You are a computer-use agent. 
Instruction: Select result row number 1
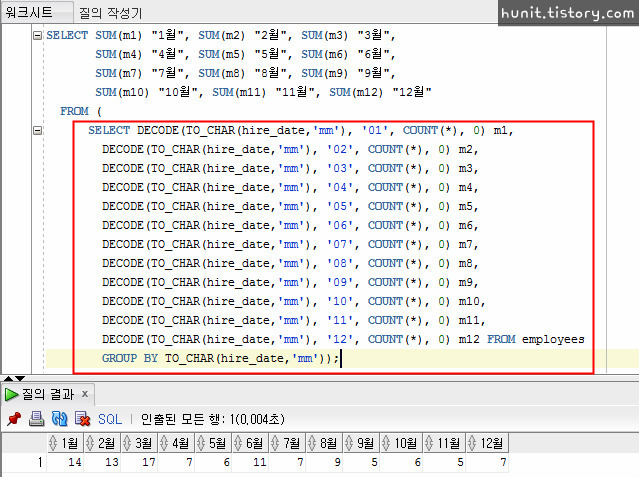[x=24, y=462]
